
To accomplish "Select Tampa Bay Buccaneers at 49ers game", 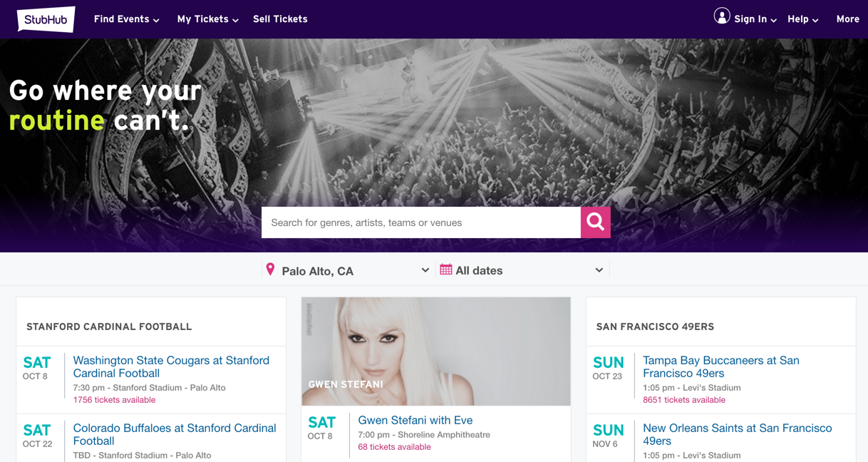I will pyautogui.click(x=720, y=366).
